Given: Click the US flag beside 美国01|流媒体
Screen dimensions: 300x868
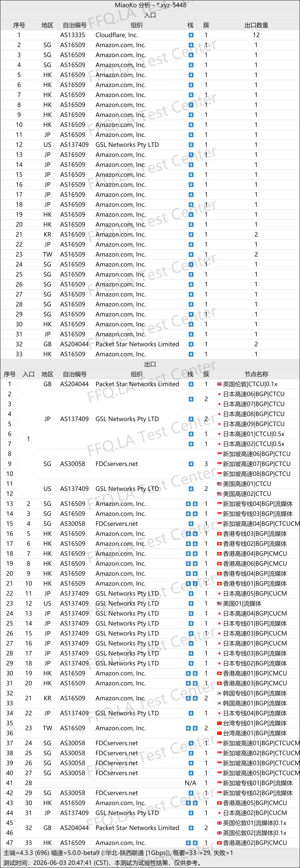Looking at the screenshot, I should [219, 604].
